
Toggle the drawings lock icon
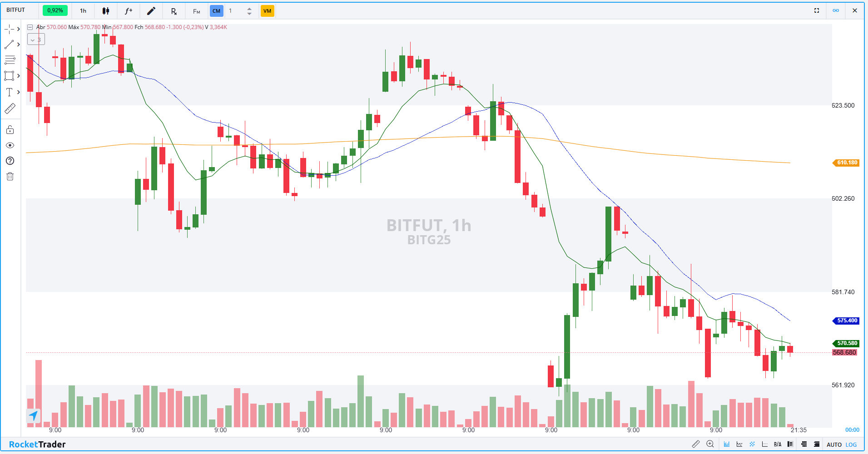(10, 129)
